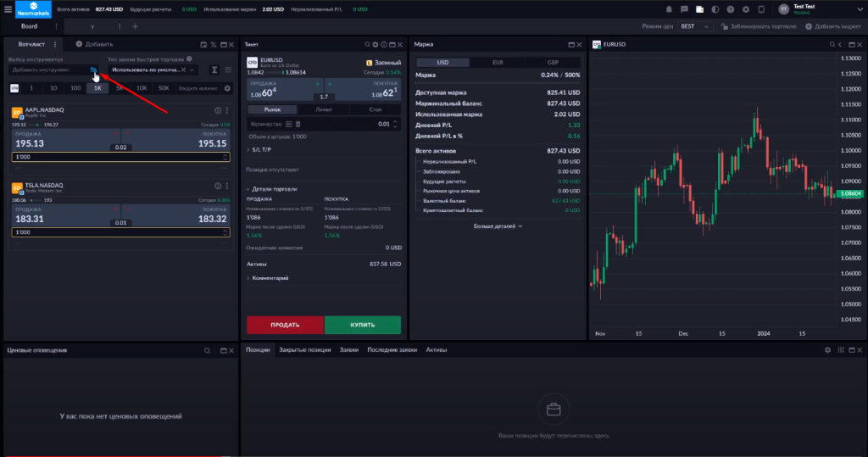Show info for AAPL.NASDAQ
868x457 pixels.
[x=218, y=111]
